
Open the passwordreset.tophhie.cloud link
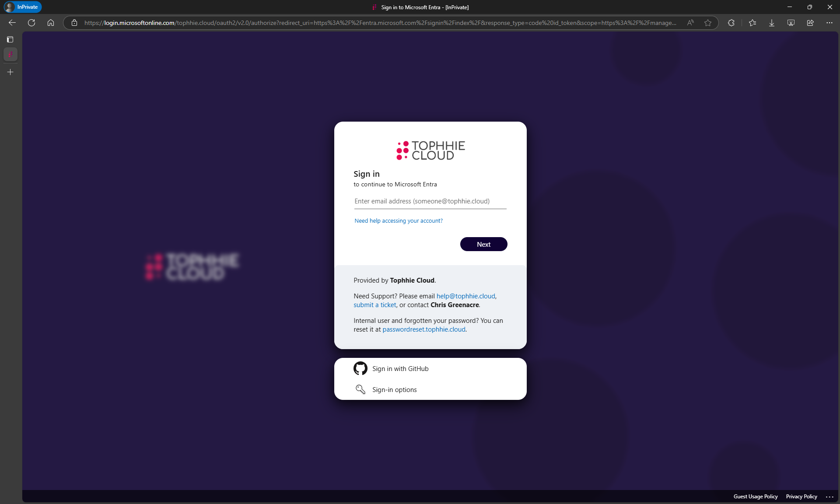click(x=424, y=329)
